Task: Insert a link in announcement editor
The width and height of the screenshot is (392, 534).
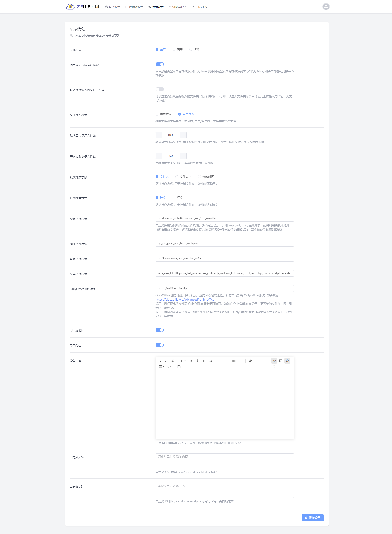Action: tap(250, 361)
